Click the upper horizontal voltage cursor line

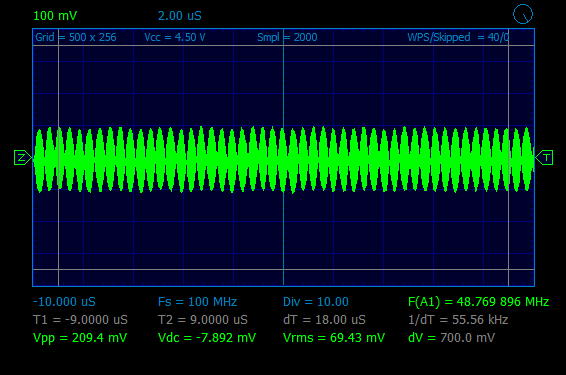pos(283,45)
